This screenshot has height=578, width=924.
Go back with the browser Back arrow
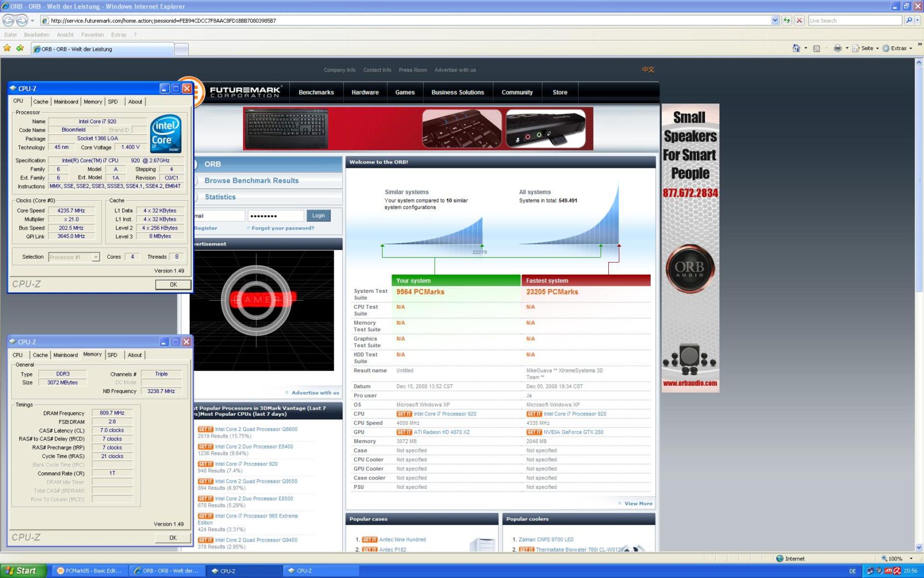(x=8, y=20)
